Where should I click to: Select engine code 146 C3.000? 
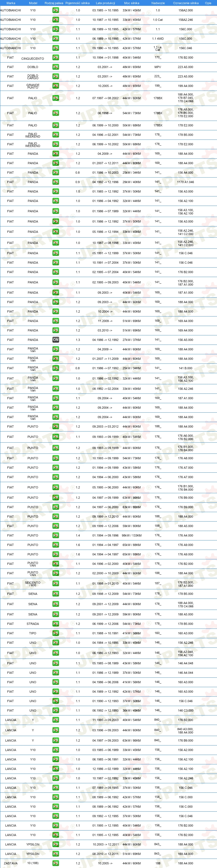point(185,710)
